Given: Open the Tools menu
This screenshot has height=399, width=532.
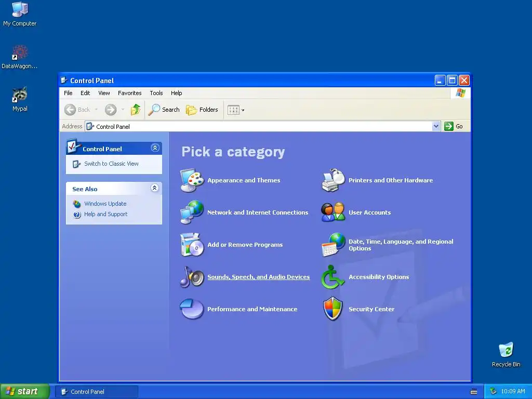Looking at the screenshot, I should click(x=156, y=93).
